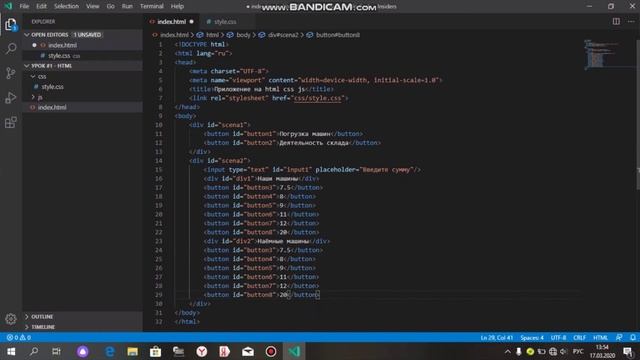
Task: Open the Action Center notification icon
Action: point(629,351)
